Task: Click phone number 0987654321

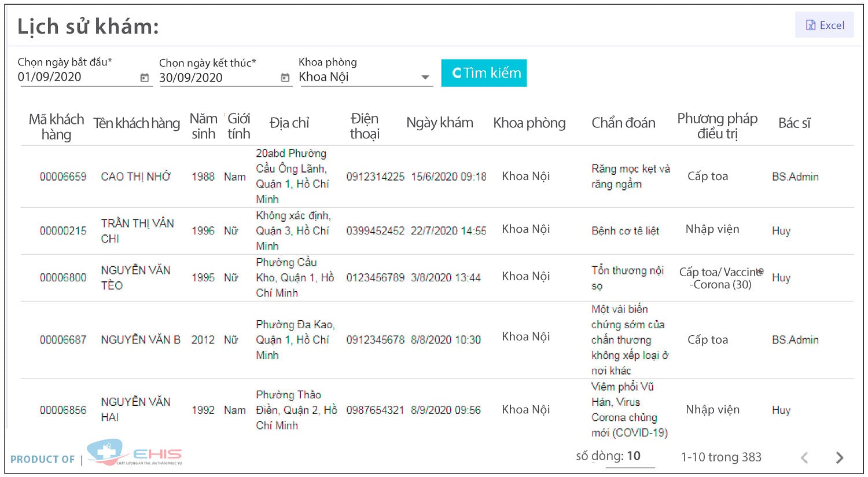Action: coord(376,410)
